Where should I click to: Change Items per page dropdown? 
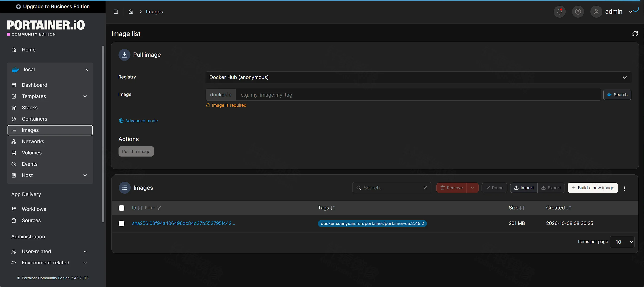(622, 242)
